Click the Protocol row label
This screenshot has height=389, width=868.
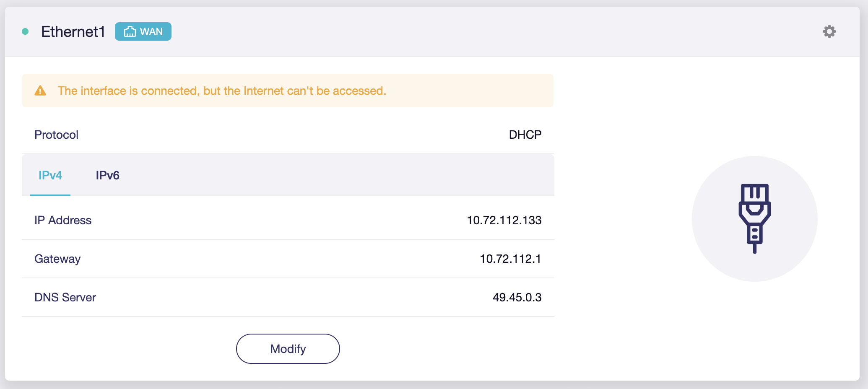click(56, 135)
